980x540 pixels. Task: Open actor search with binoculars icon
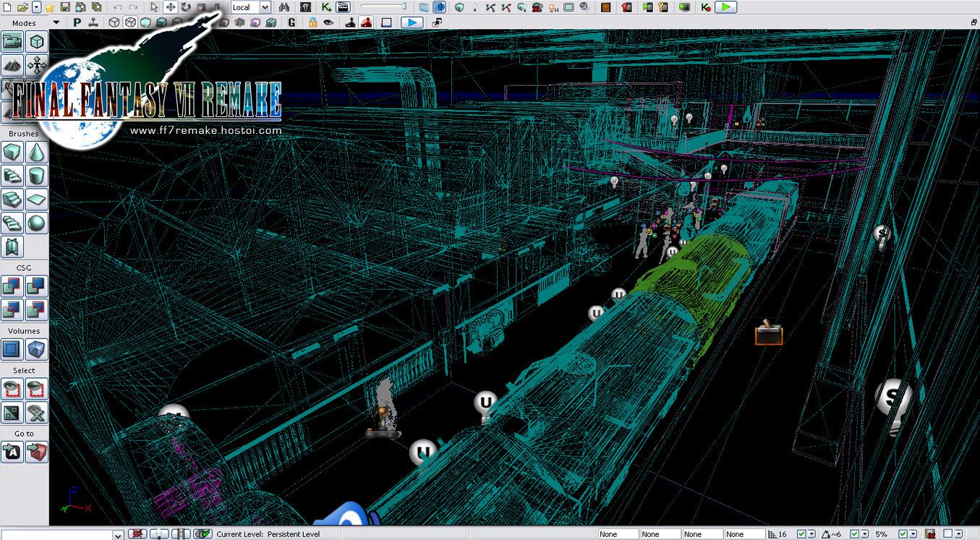284,7
